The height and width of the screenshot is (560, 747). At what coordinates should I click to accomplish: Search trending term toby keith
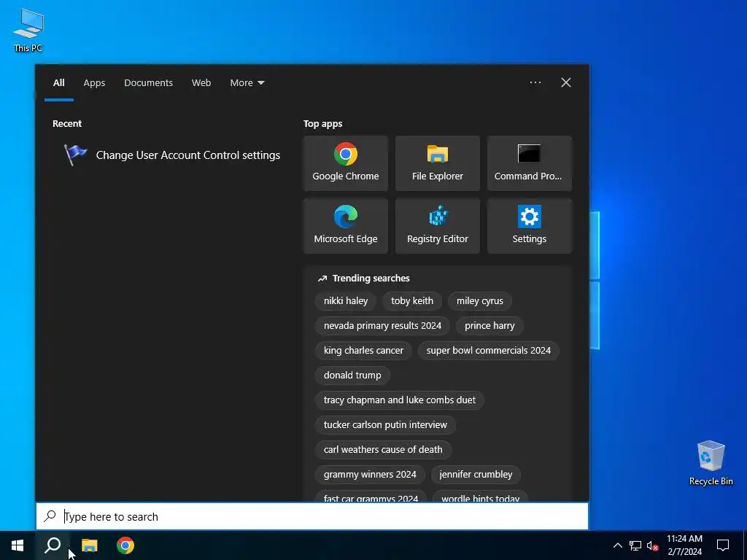pos(412,301)
